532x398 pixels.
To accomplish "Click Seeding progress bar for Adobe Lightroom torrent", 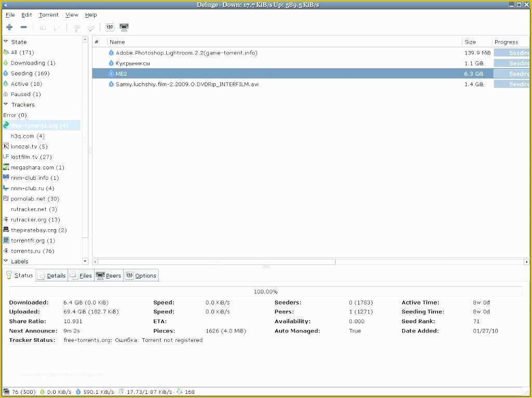I will pyautogui.click(x=512, y=52).
